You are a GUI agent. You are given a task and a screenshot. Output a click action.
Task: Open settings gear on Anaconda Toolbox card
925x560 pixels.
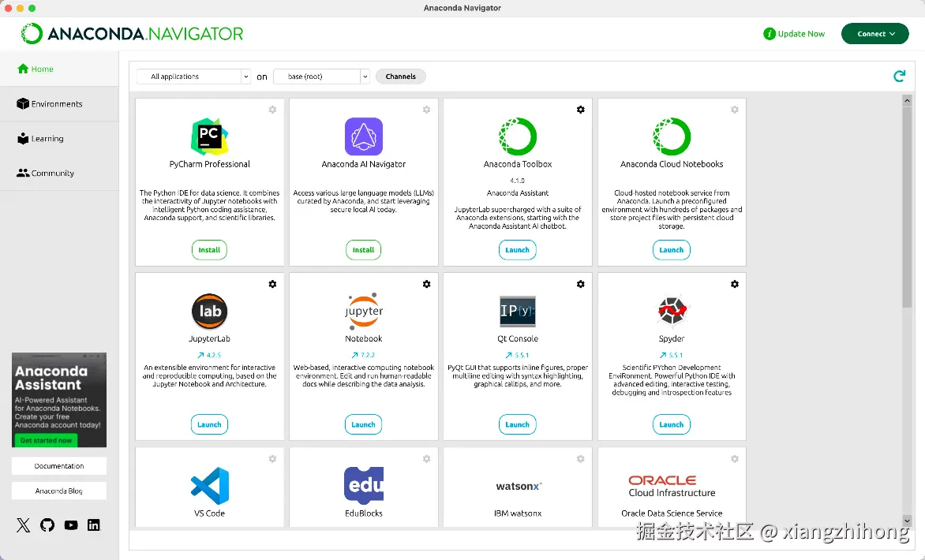[x=580, y=110]
